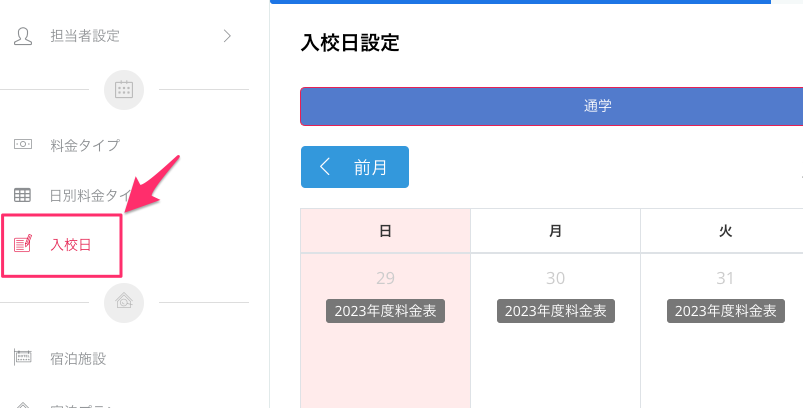Click the left chevron in 前月 button
Screen dimensions: 803x408
[x=325, y=167]
